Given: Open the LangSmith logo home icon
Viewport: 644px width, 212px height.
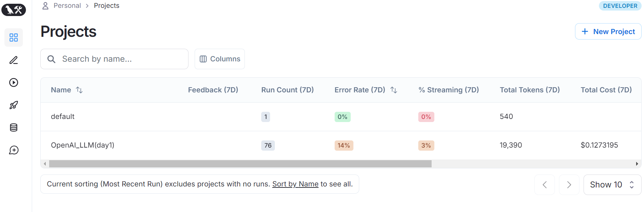Looking at the screenshot, I should coord(14,10).
